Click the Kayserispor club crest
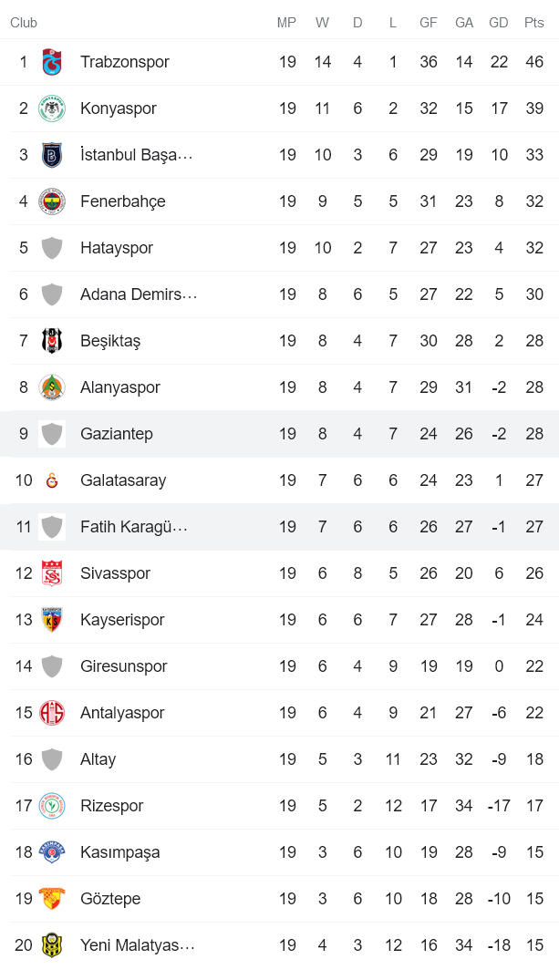The height and width of the screenshot is (980, 559). tap(52, 619)
